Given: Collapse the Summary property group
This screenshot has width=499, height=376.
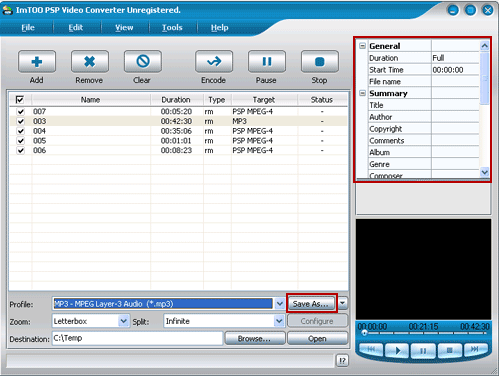Looking at the screenshot, I should (362, 93).
